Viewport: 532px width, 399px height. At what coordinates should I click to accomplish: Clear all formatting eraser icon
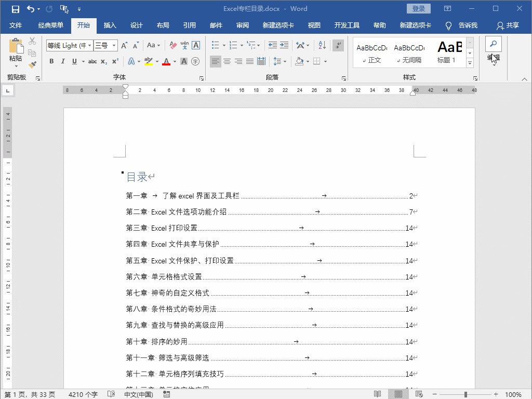pyautogui.click(x=173, y=45)
